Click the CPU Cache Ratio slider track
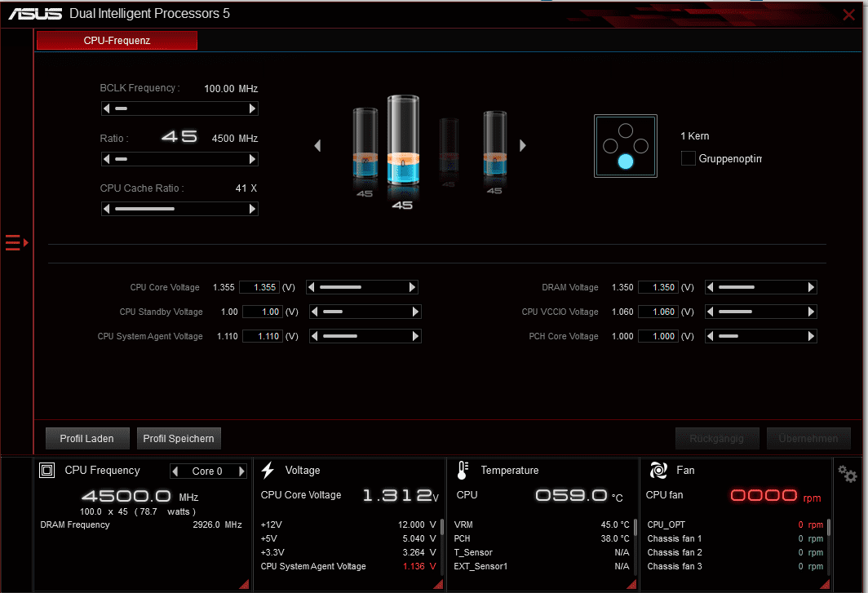868x593 pixels. pyautogui.click(x=179, y=209)
